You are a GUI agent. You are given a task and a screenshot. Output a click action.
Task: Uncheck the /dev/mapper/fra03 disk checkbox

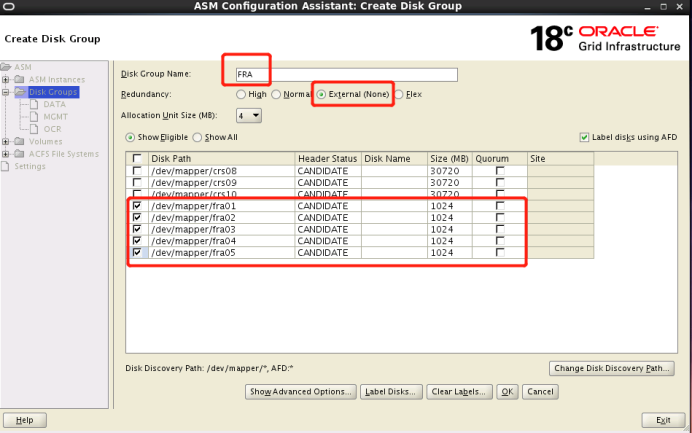(137, 229)
